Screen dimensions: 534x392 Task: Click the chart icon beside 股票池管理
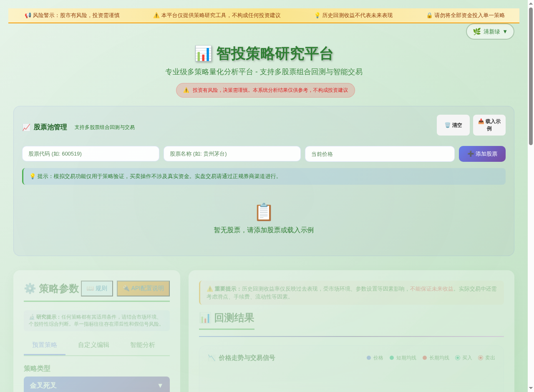click(x=26, y=127)
